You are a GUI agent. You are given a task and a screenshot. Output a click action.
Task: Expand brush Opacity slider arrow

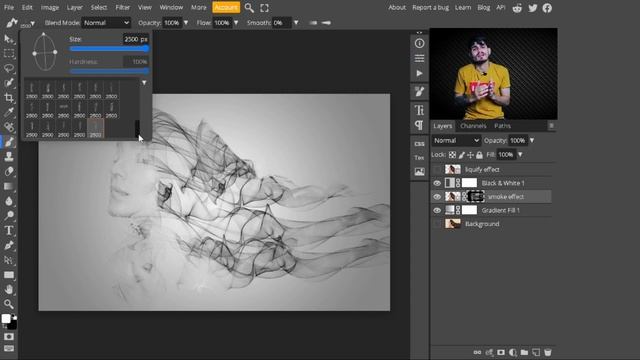(186, 23)
